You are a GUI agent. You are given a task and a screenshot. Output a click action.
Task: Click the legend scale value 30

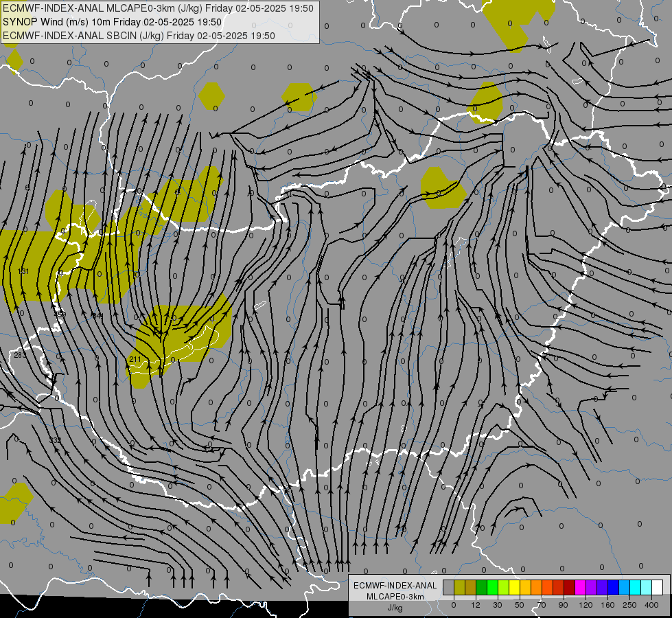coord(498,605)
